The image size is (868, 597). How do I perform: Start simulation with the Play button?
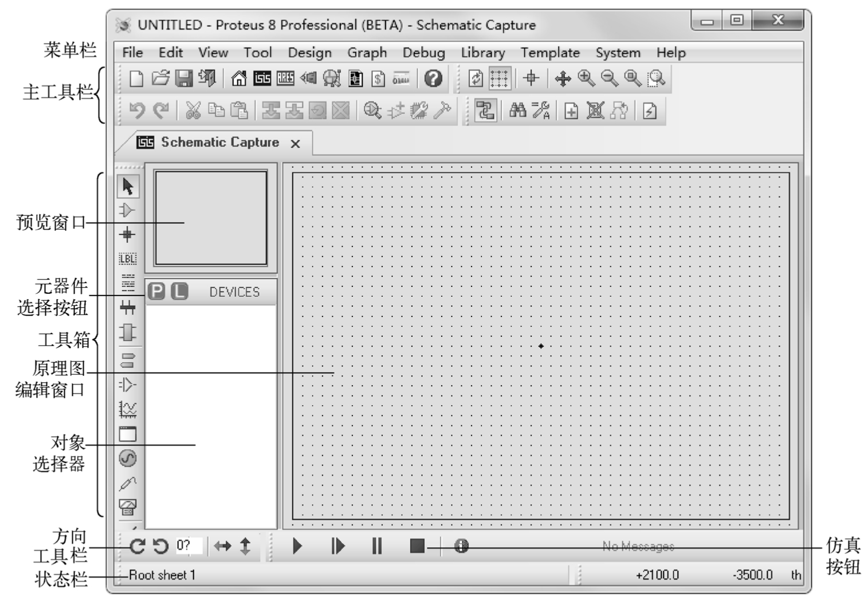click(297, 546)
